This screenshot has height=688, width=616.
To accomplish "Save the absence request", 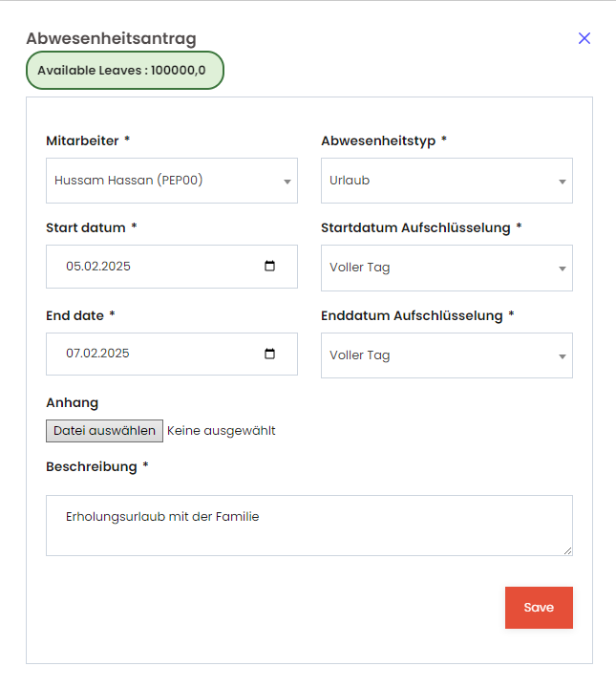I will pos(539,608).
